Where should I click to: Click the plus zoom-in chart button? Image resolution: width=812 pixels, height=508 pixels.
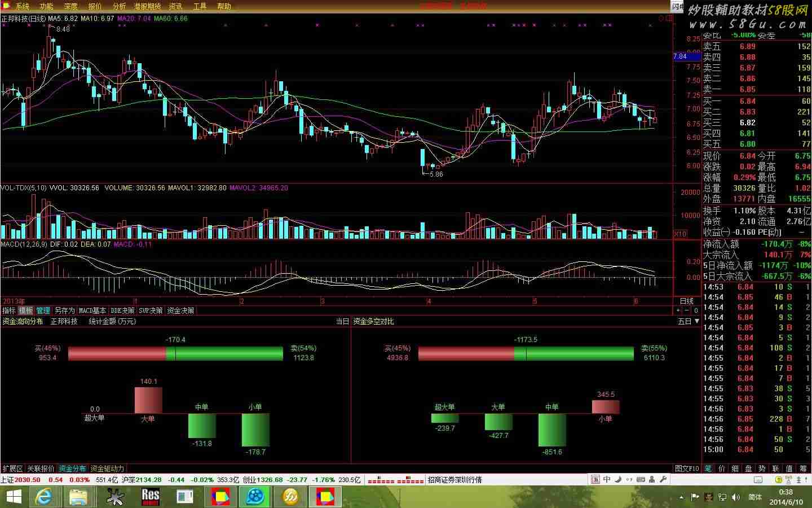point(678,310)
